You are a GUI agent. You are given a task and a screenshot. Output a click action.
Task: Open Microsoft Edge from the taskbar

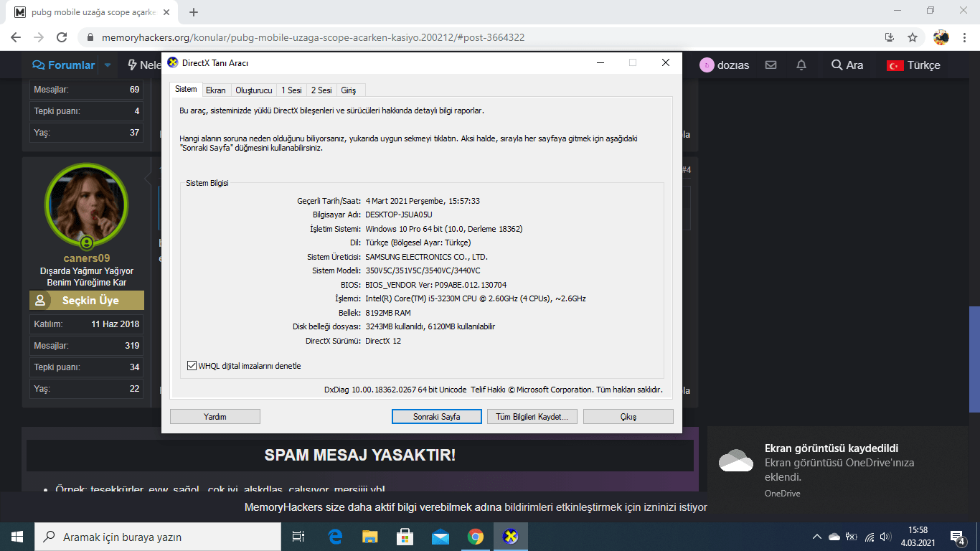[x=335, y=537]
